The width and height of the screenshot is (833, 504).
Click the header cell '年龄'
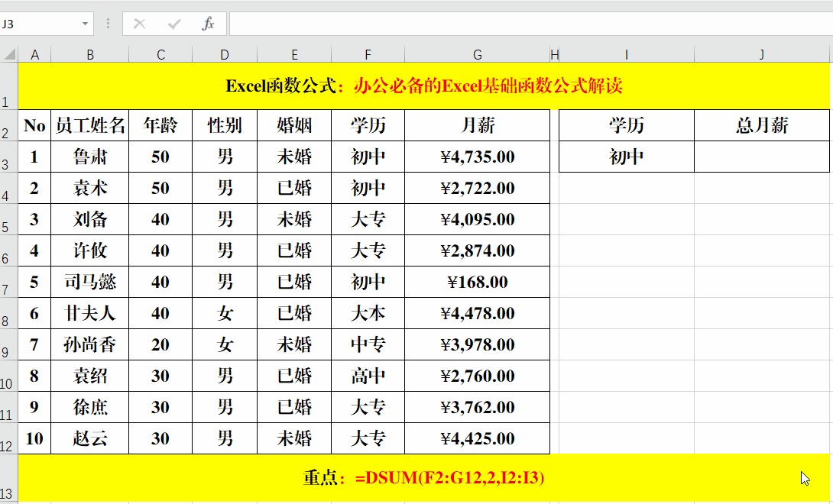(160, 125)
